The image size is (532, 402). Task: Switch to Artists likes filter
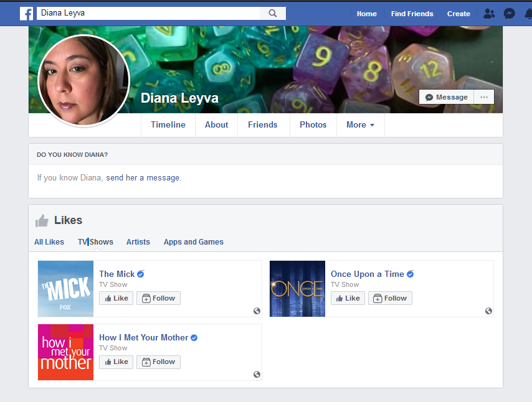tap(138, 242)
